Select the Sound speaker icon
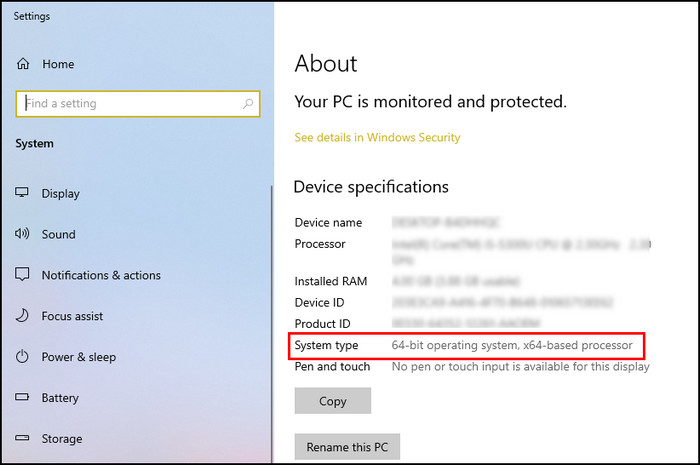 click(x=22, y=234)
